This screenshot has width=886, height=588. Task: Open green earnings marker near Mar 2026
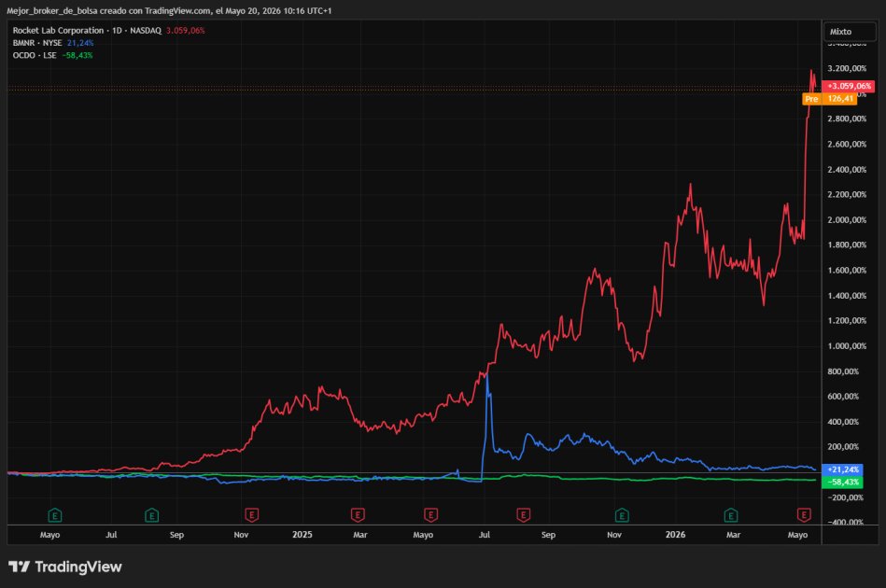pos(731,515)
